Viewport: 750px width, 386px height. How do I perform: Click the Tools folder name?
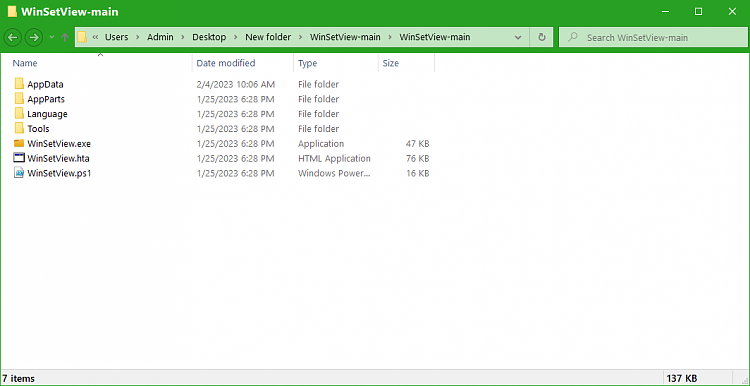click(x=38, y=129)
